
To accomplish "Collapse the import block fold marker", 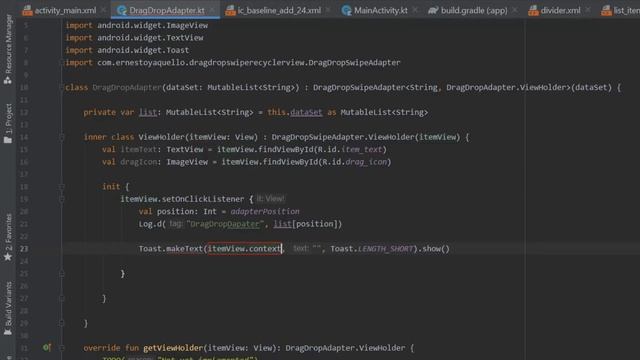I will 62,62.
